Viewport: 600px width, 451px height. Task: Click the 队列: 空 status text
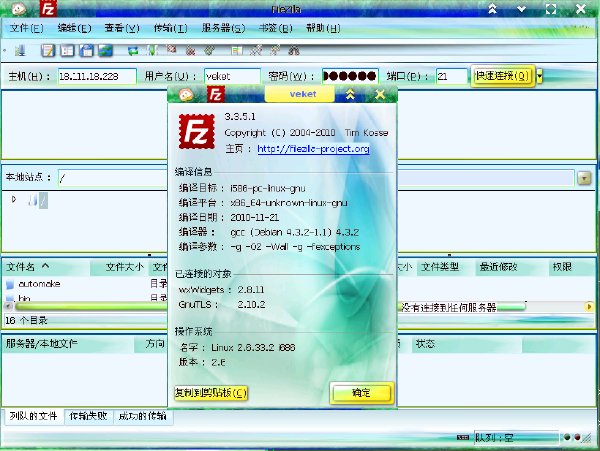click(x=494, y=437)
